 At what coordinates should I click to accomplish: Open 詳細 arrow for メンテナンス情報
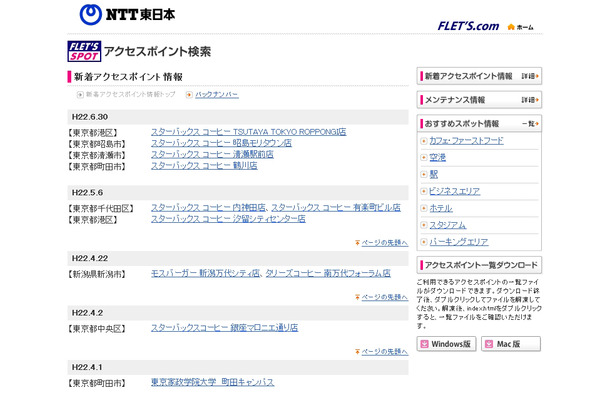tap(530, 100)
